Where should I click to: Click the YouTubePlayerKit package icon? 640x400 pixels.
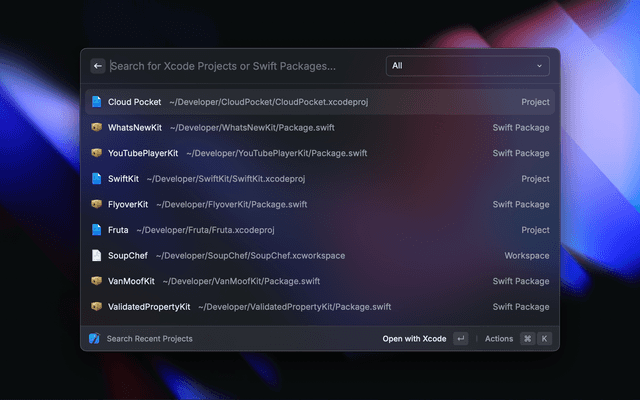96,153
